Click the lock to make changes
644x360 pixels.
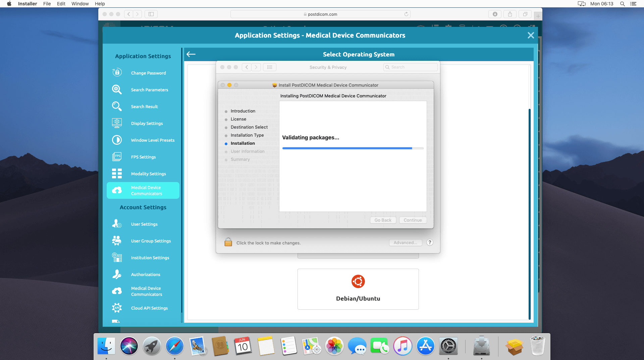(228, 242)
